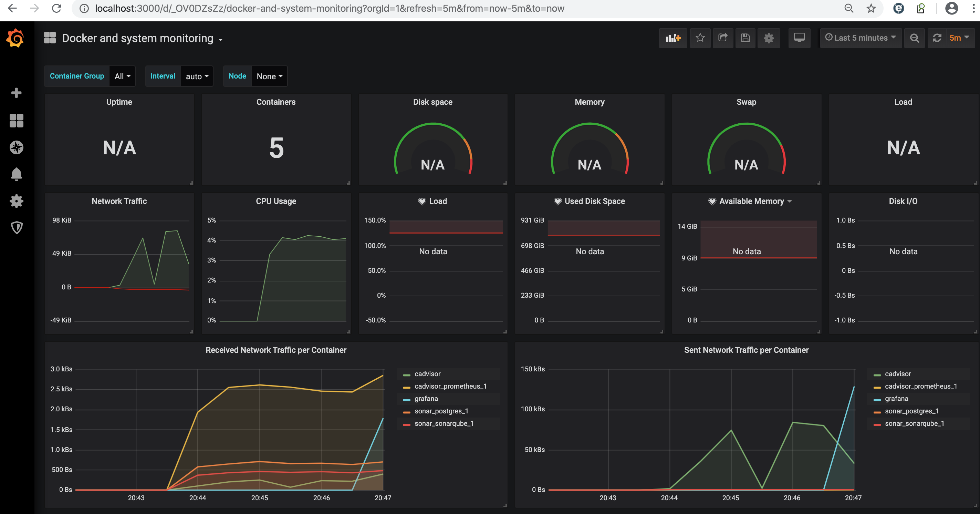Open Server Admin shield icon in sidebar
This screenshot has width=980, height=514.
pos(17,228)
